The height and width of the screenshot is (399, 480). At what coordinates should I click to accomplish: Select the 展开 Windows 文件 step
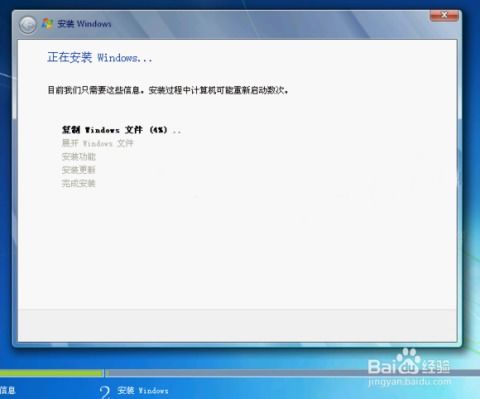coord(98,143)
